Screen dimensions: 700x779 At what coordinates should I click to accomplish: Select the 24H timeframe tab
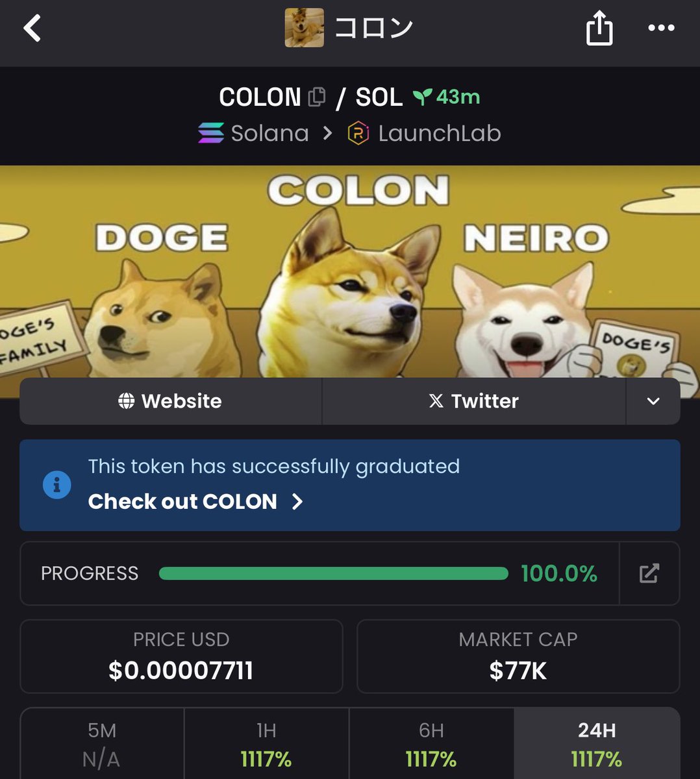point(597,744)
